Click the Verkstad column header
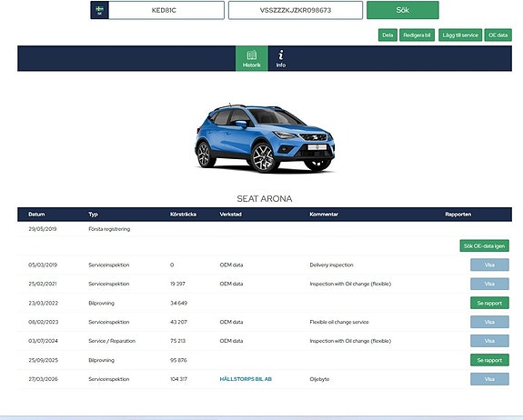Screen dimensions: 523x420 click(x=230, y=215)
